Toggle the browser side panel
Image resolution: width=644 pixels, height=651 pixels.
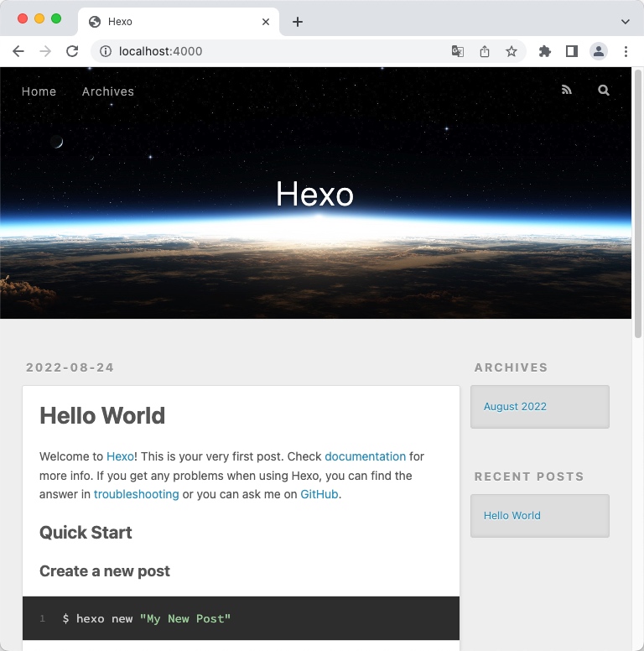(572, 51)
